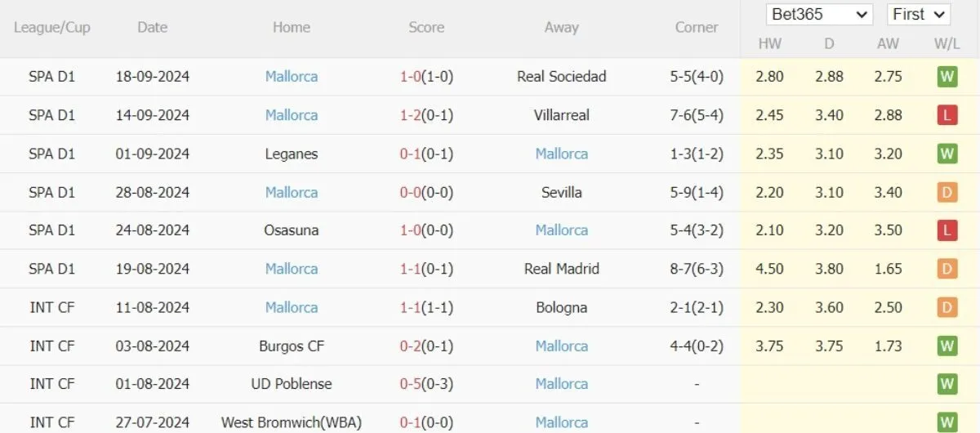
Task: Select Mallorca in the 18-09-2024 row
Action: (292, 77)
